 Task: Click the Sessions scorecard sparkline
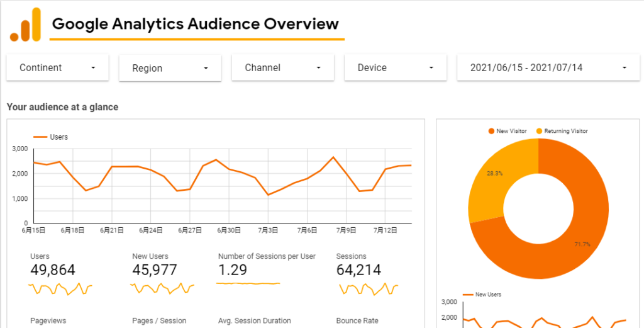coord(369,288)
